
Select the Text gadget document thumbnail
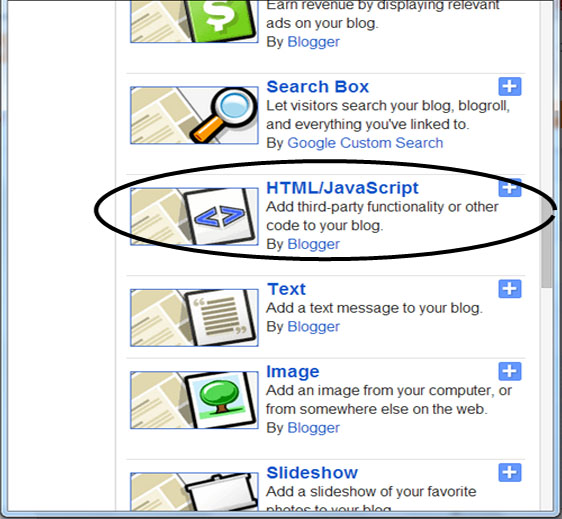194,318
